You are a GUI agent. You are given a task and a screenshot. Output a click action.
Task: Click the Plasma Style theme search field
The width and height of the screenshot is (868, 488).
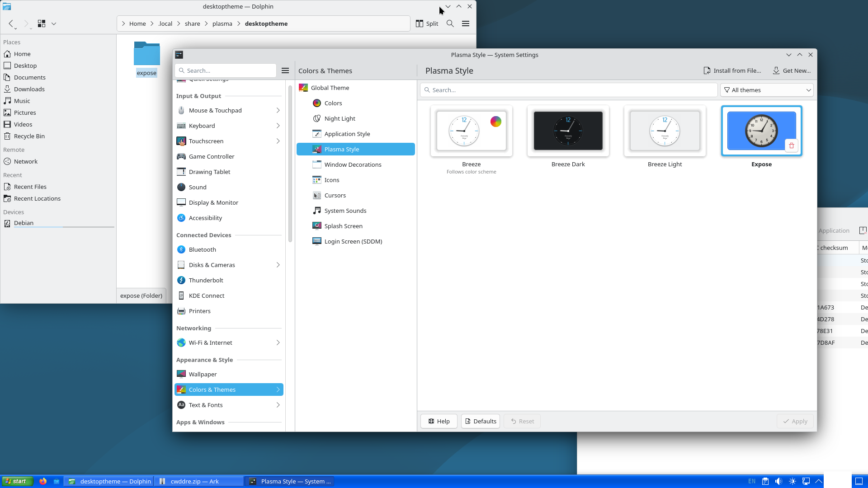(x=569, y=90)
